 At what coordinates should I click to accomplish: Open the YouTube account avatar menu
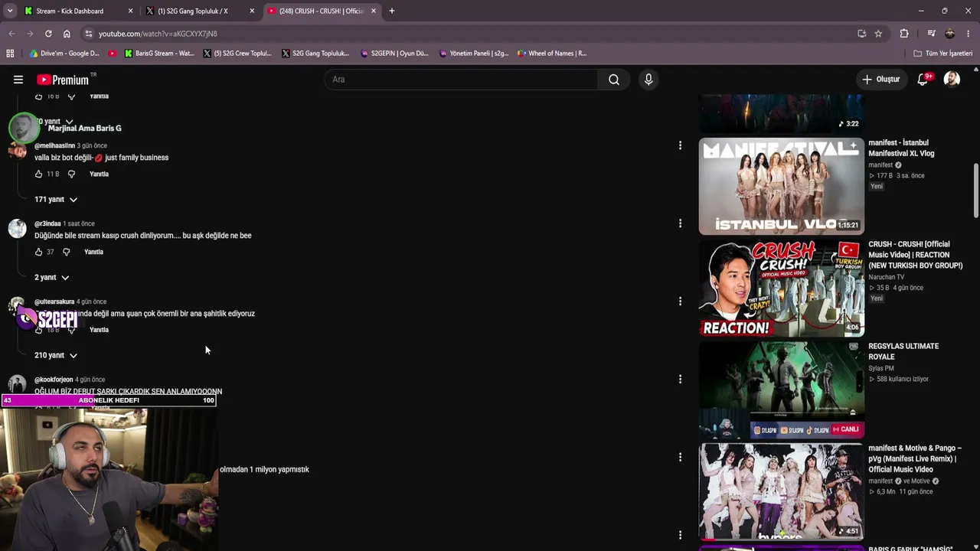[x=952, y=80]
